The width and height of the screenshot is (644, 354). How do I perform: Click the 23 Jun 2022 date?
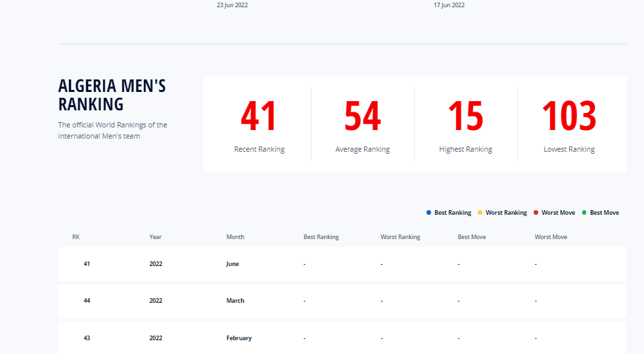tap(232, 5)
